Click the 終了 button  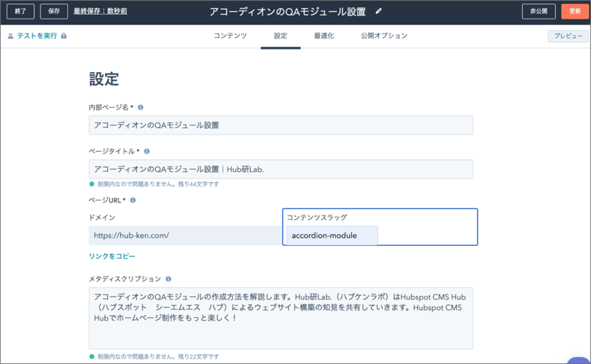21,11
